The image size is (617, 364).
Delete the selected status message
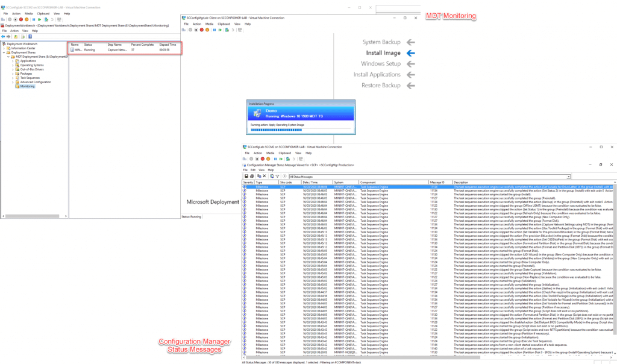(x=264, y=176)
